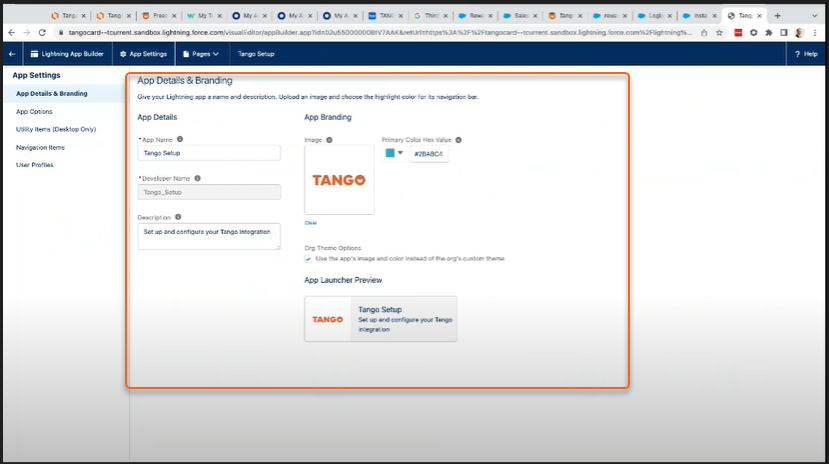Click the TANGO logo image upload box
This screenshot has height=464, width=829.
(339, 180)
